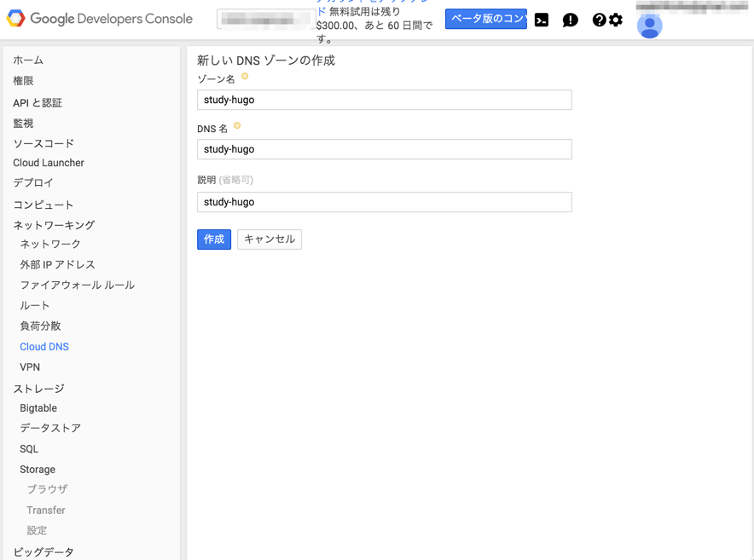Open API と認証 in the sidebar
754x560 pixels.
[x=38, y=102]
